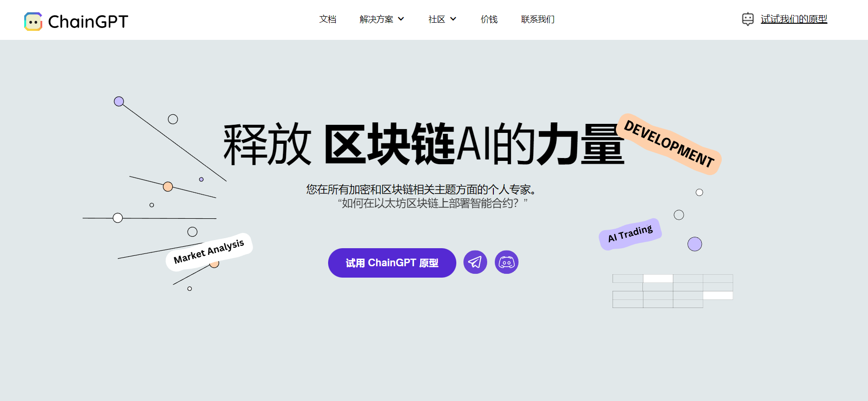Select 联系我们 in the navigation
868x401 pixels.
pyautogui.click(x=538, y=19)
